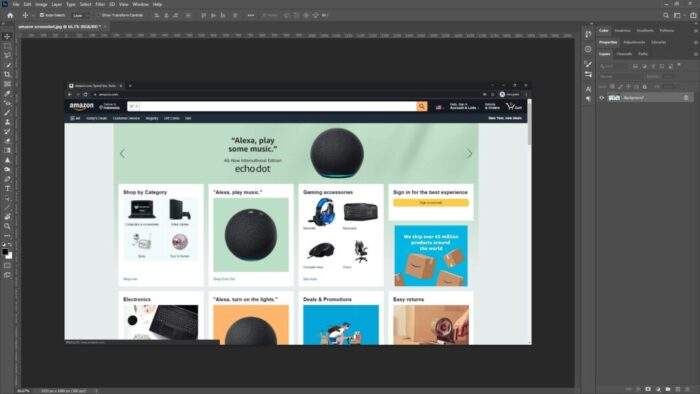Click the background color swatch

(9, 256)
